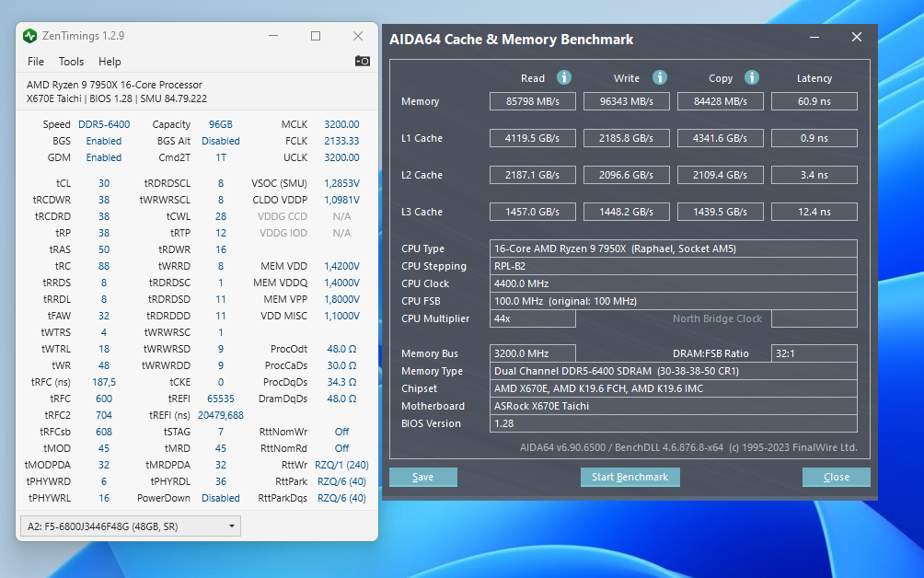Image resolution: width=924 pixels, height=578 pixels.
Task: Click the ZenTimings screenshot camera icon
Action: [x=363, y=62]
